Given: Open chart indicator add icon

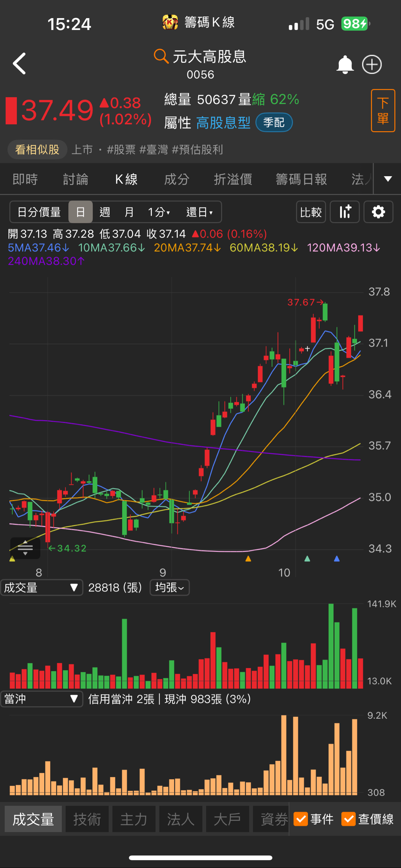Looking at the screenshot, I should point(345,212).
